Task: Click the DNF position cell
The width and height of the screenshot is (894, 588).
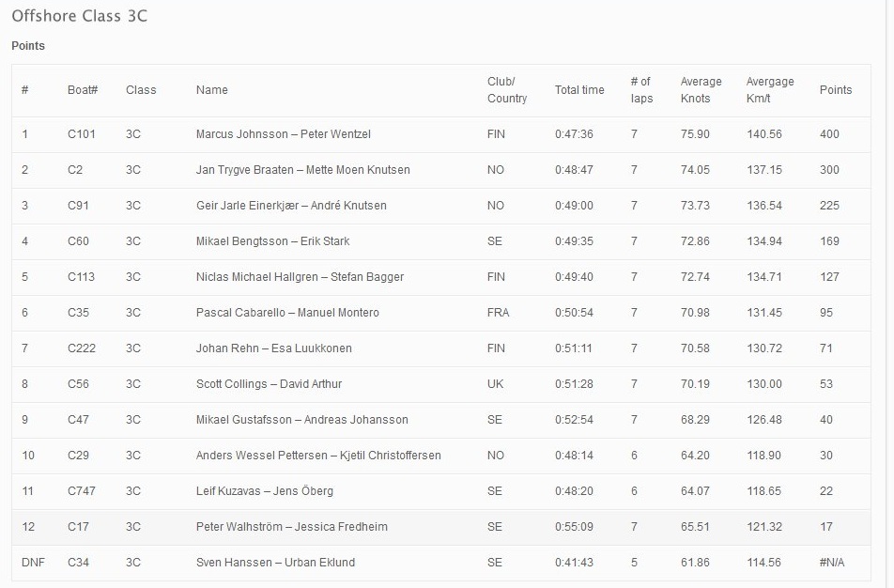Action: coord(33,563)
